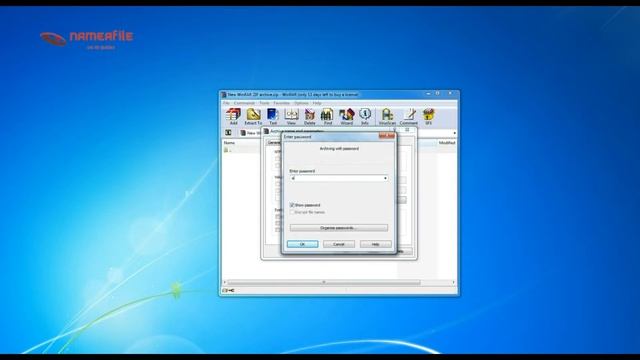
Task: Open the Favorites menu
Action: (281, 103)
